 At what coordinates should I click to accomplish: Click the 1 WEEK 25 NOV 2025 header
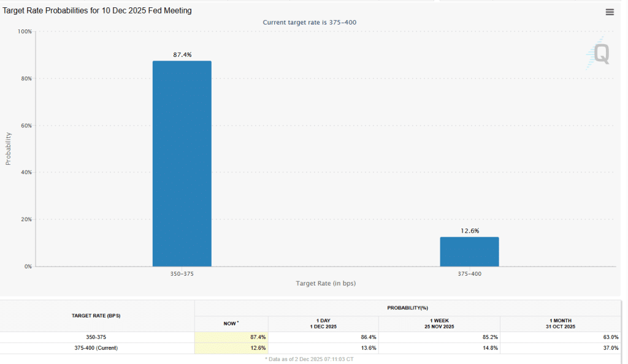(439, 324)
